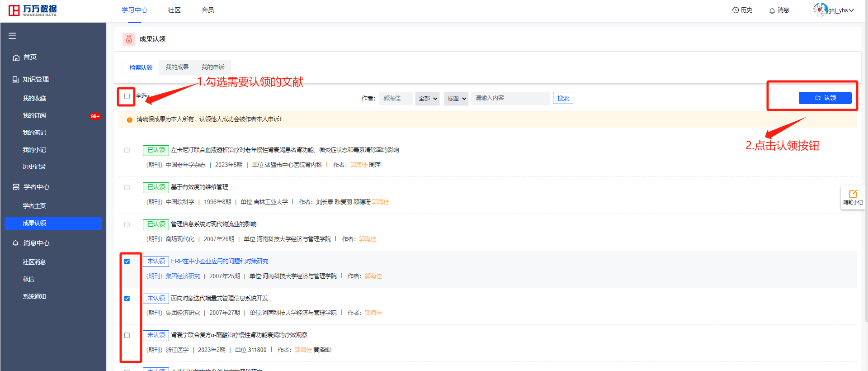Open the 标题 search-field dropdown

[x=456, y=98]
